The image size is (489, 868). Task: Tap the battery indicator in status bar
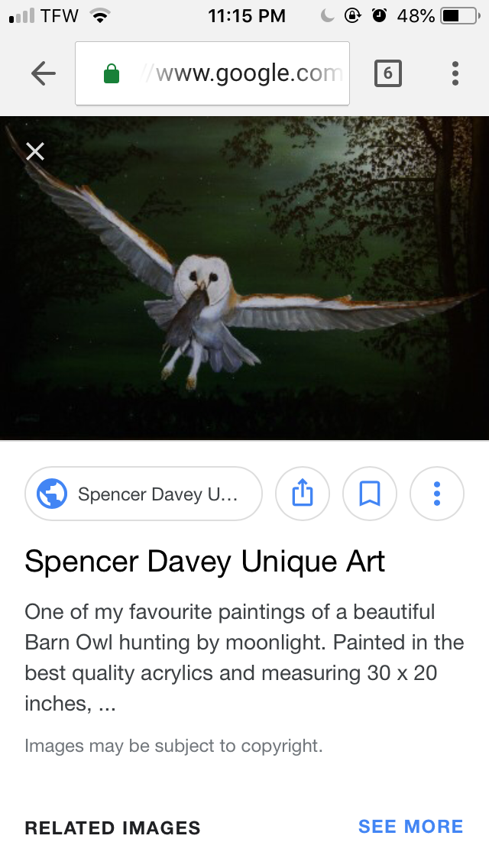pyautogui.click(x=460, y=16)
